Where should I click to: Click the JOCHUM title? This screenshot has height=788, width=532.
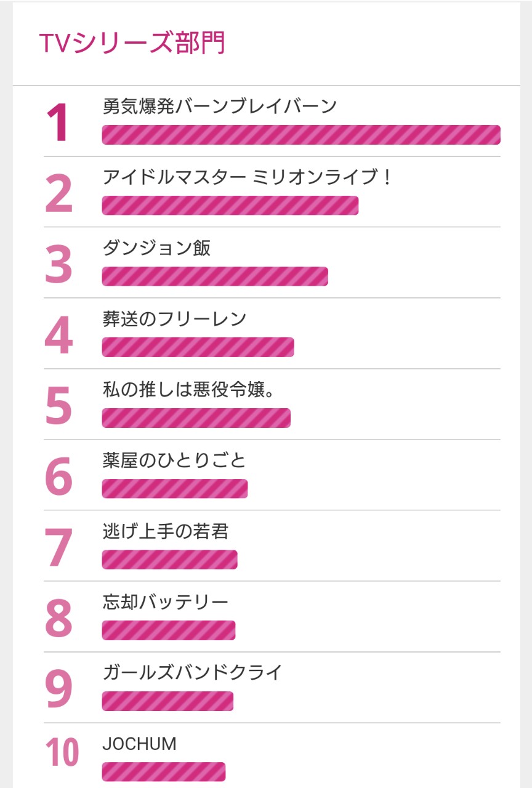(x=139, y=744)
